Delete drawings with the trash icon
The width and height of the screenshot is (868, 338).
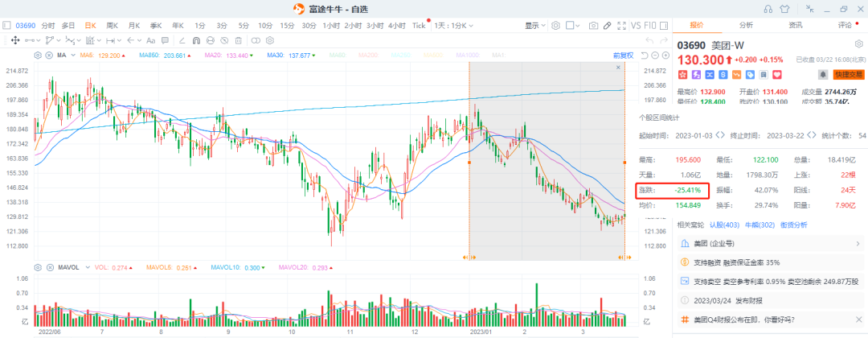click(239, 40)
